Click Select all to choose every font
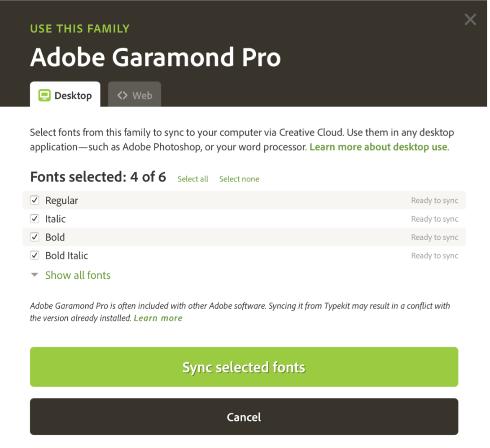490x448 pixels. coord(192,179)
